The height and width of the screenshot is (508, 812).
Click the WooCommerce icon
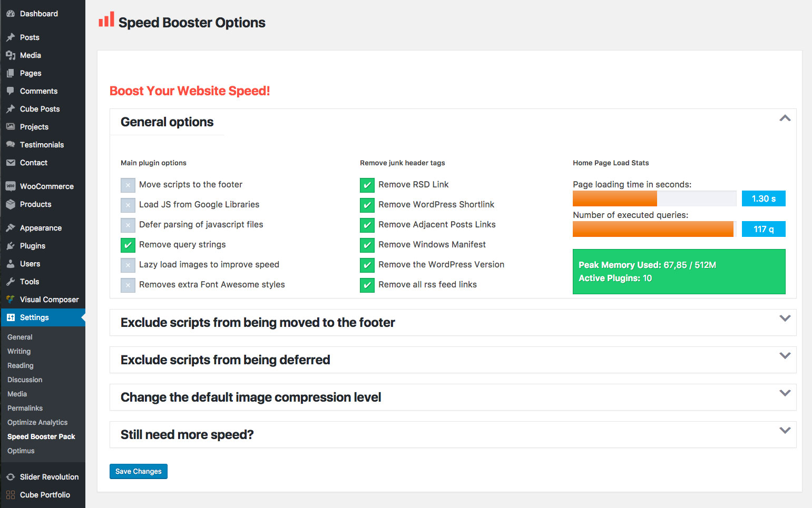pos(11,186)
